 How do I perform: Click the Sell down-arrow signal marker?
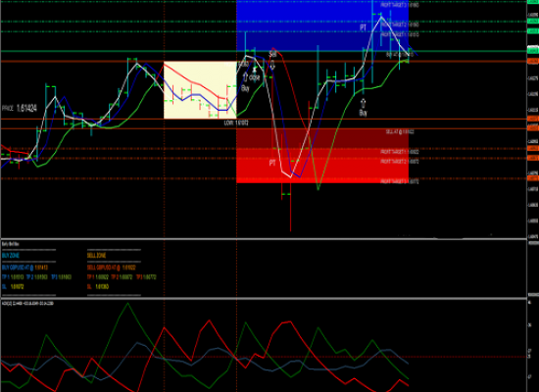[272, 65]
